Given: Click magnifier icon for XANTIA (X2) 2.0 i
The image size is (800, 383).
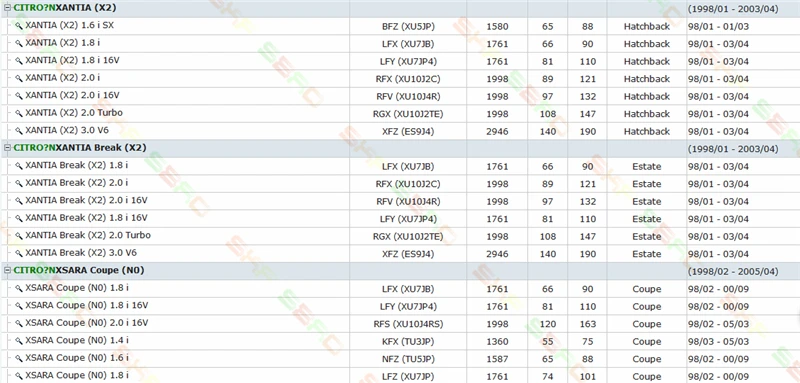Looking at the screenshot, I should 19,79.
